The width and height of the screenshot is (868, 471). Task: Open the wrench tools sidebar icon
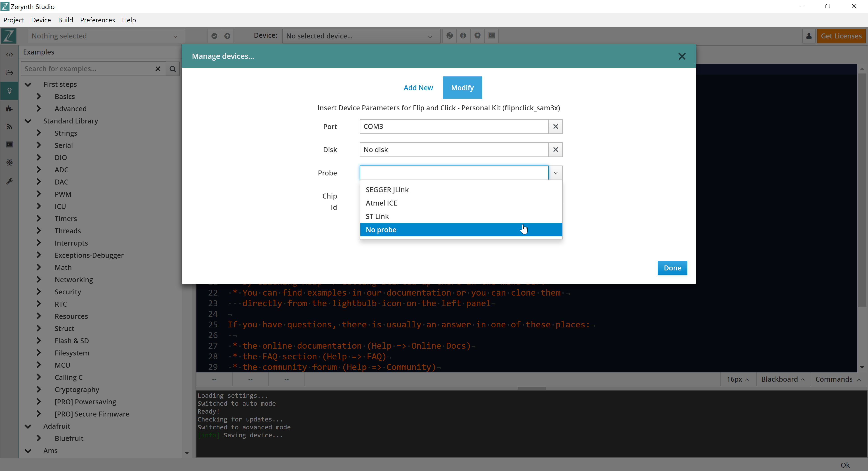pyautogui.click(x=9, y=181)
